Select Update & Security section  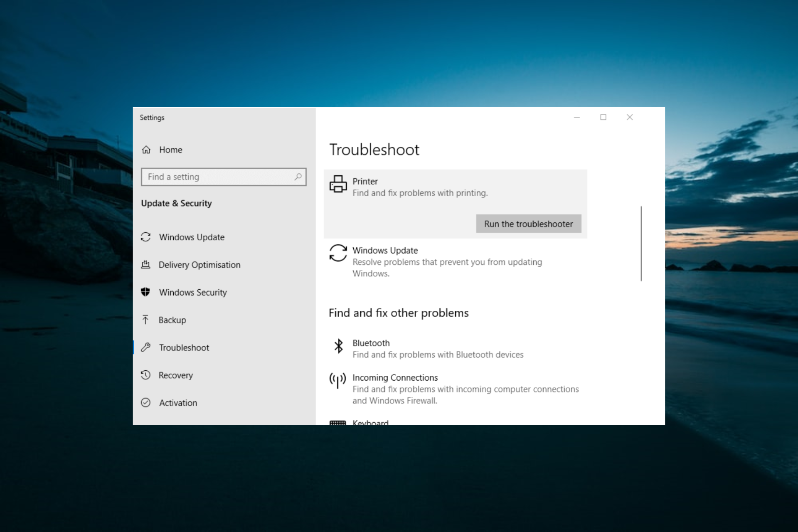coord(176,202)
